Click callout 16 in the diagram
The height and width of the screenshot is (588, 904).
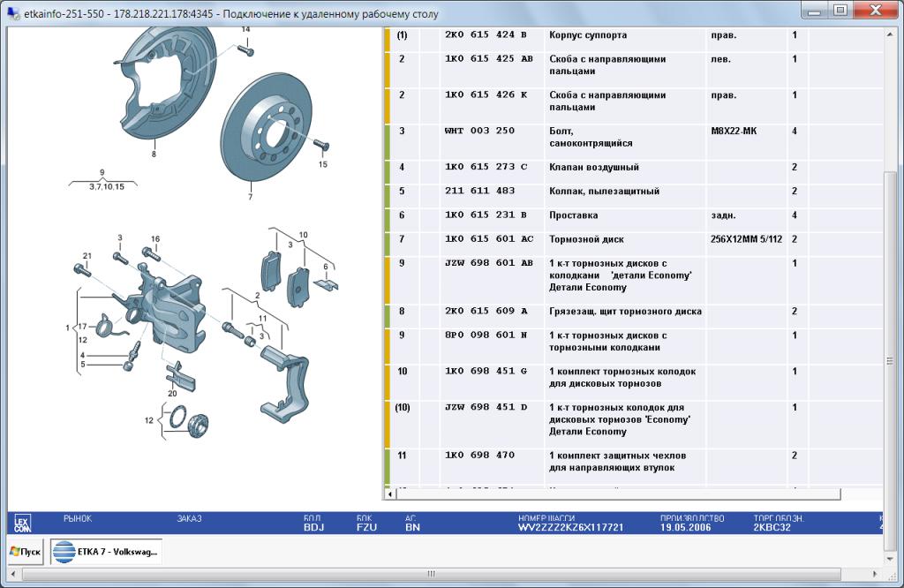(x=155, y=238)
